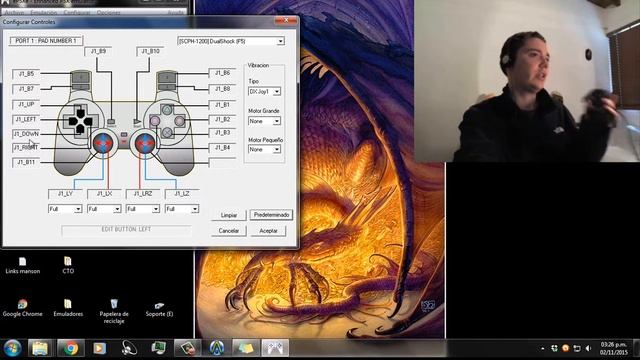Viewport: 640px width, 360px height.
Task: Edit the J1_LEFT mapping field
Action: pos(26,119)
